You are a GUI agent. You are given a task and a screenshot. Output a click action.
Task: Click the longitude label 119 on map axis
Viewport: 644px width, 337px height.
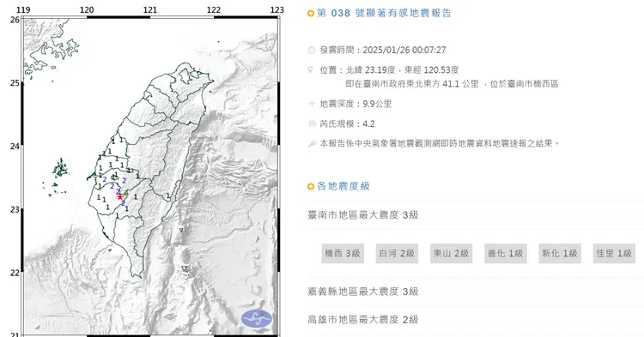click(23, 9)
